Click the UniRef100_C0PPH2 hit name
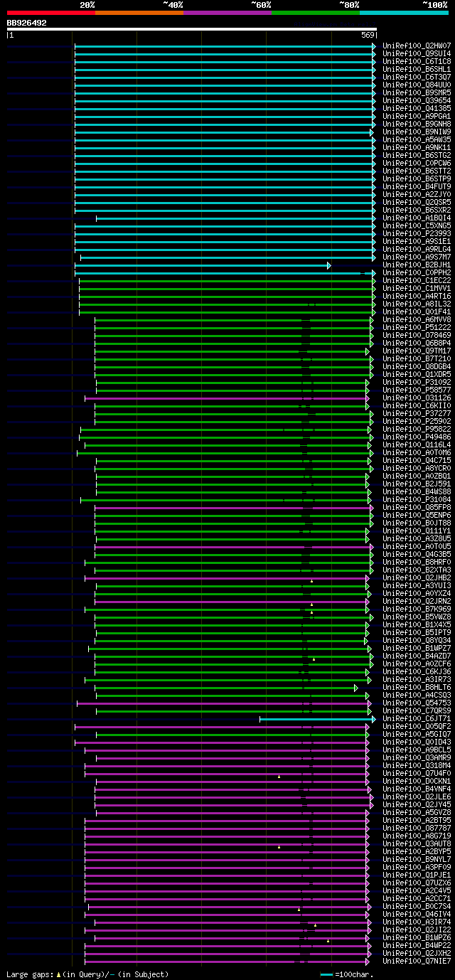455x980 pixels. 417,273
